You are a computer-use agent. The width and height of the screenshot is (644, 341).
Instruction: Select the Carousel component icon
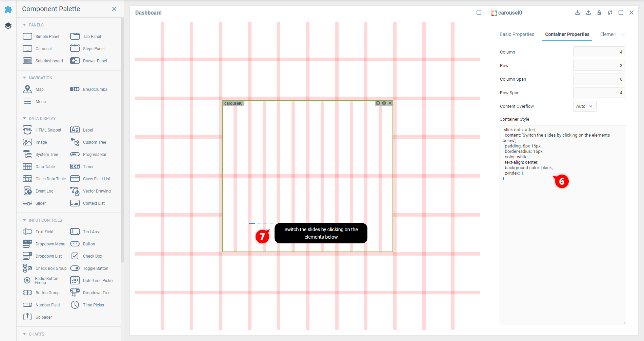(x=27, y=49)
